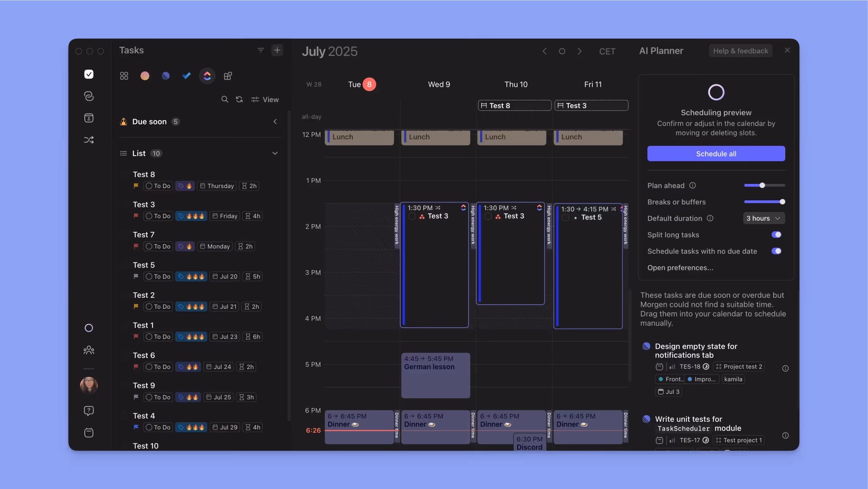
Task: Click the Tasks filter icon
Action: [260, 50]
